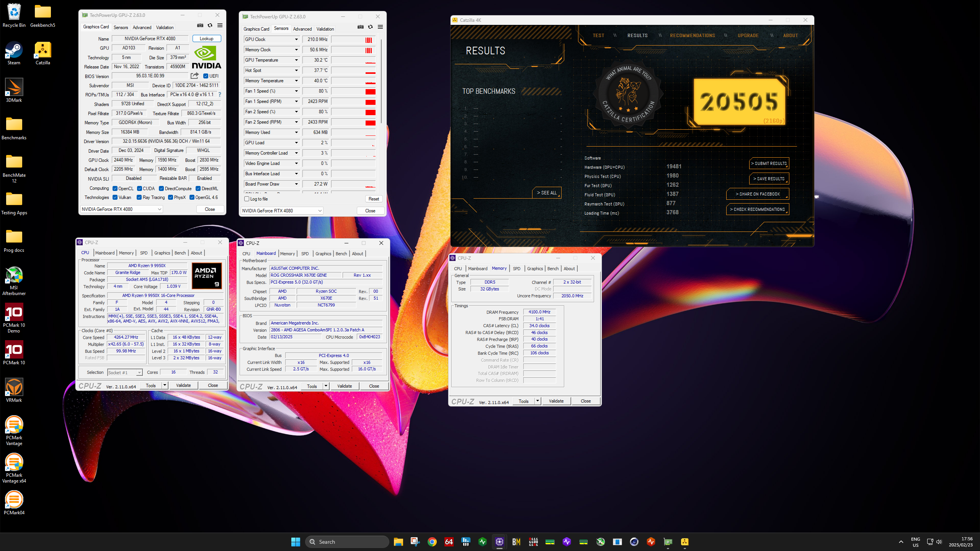Show hidden icons in the system tray
Viewport: 980px width, 551px height.
901,542
